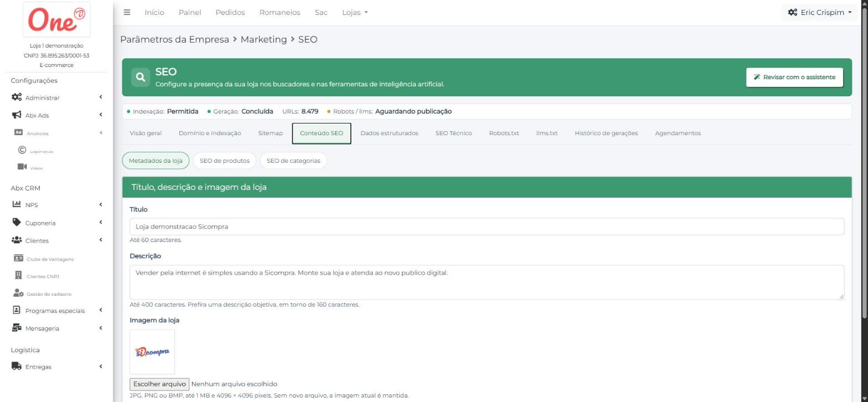Open Romaneios in the top navigation
Image resolution: width=868 pixels, height=402 pixels.
click(x=280, y=12)
